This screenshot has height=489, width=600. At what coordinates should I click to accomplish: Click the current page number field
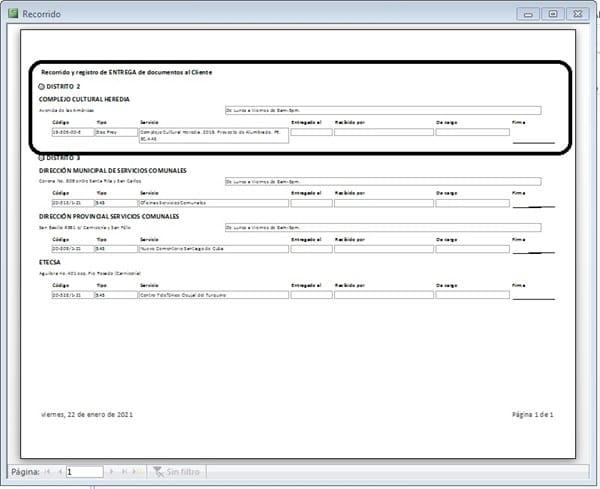(x=84, y=470)
